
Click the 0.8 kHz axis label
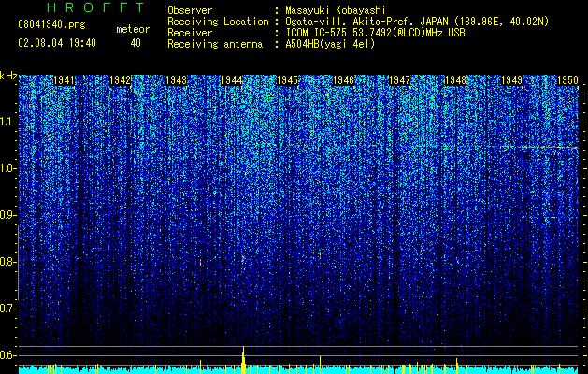click(x=7, y=262)
